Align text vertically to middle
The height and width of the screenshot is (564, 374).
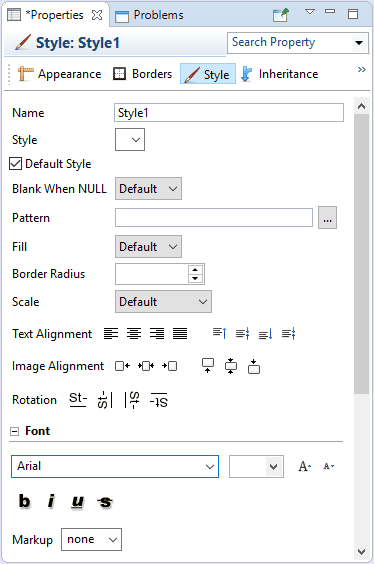coord(242,334)
